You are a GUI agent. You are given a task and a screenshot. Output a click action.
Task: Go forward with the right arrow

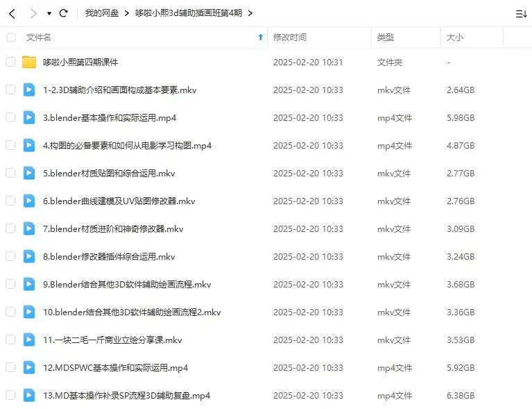click(x=33, y=14)
